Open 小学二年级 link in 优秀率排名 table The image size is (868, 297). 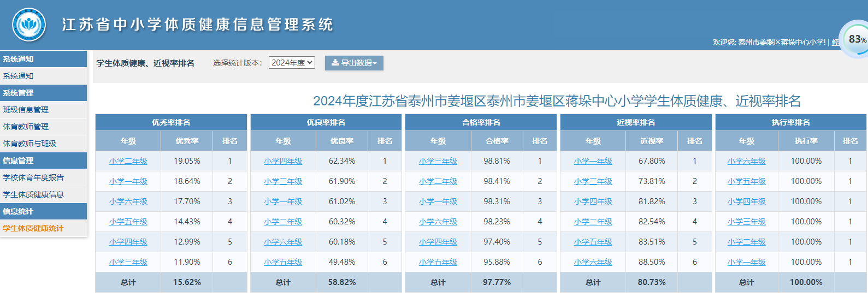click(x=128, y=161)
